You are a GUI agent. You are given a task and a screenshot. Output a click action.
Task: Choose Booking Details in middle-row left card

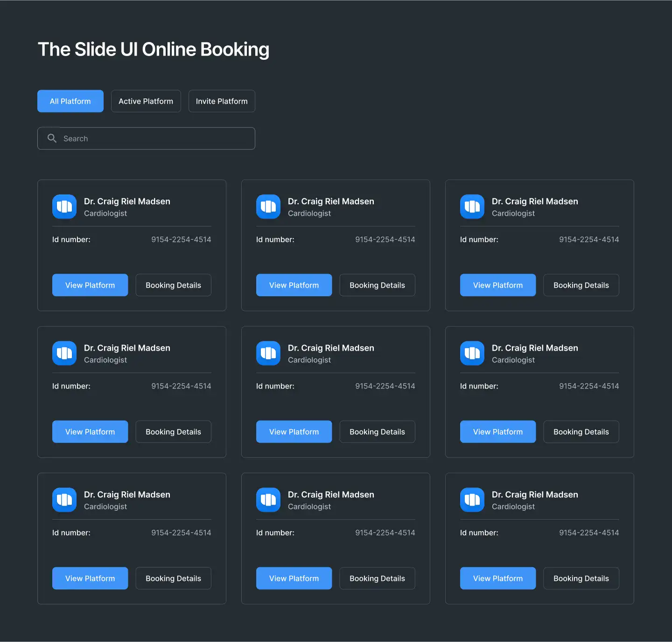[174, 431]
